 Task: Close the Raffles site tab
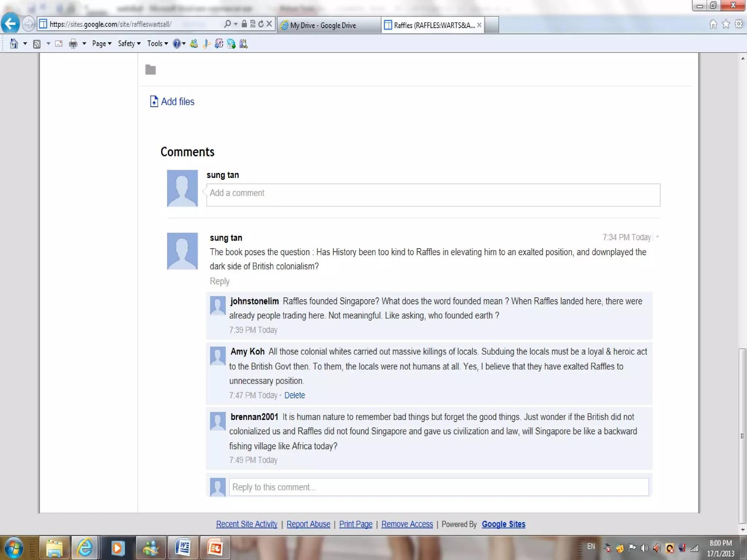(x=479, y=25)
